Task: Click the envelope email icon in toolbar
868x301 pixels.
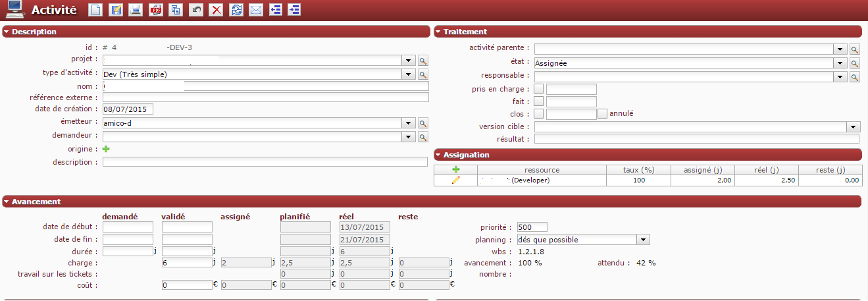Action: [x=256, y=10]
